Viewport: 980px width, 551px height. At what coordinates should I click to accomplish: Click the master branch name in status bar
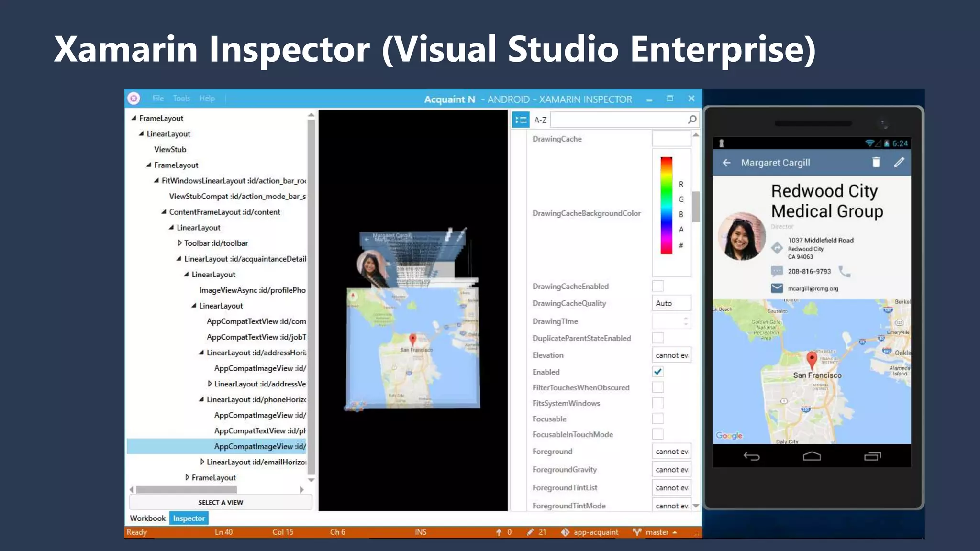pos(657,532)
